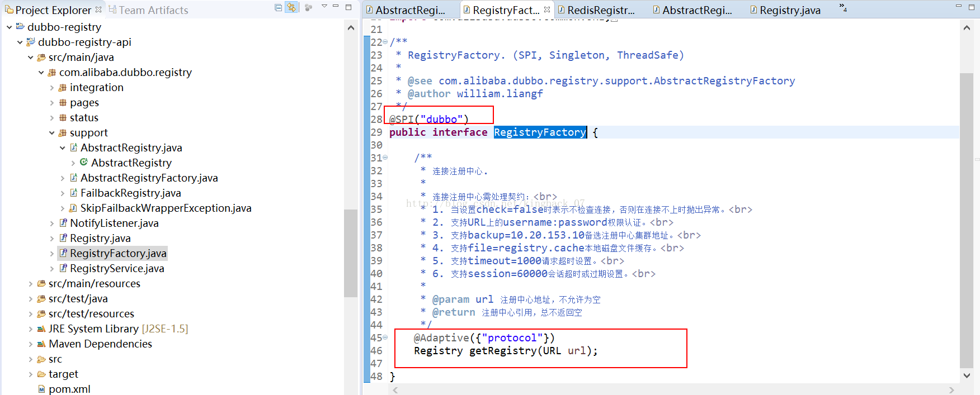Screen dimensions: 980x395
Task: Select FailbackRegistry.java in the tree
Action: pos(130,193)
